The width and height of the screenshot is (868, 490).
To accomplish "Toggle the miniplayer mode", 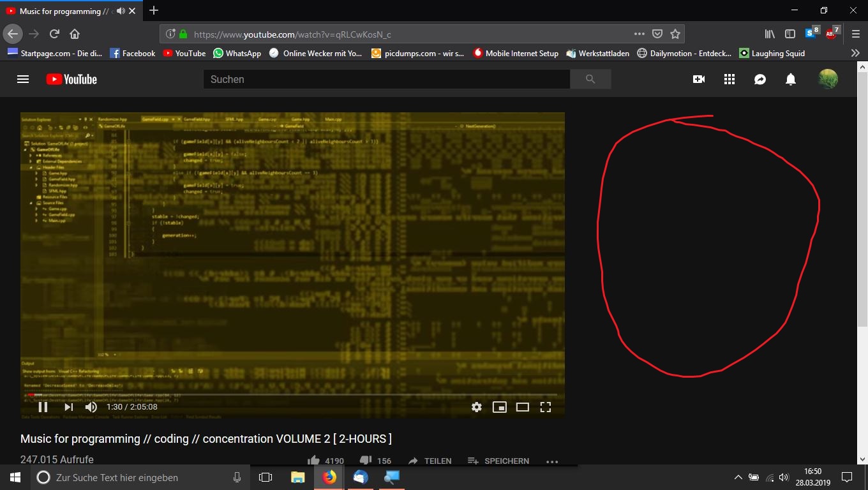I will pyautogui.click(x=500, y=407).
